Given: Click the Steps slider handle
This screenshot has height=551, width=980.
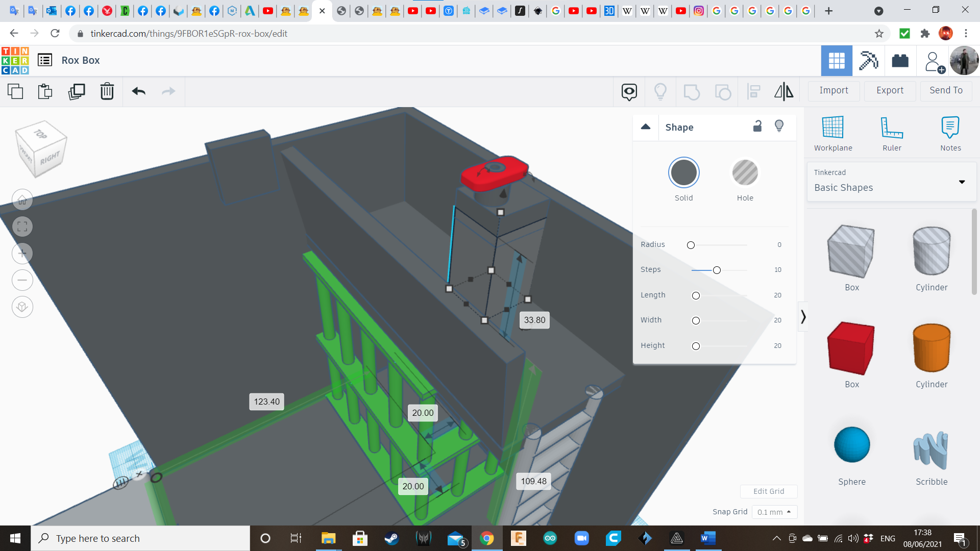Looking at the screenshot, I should [717, 270].
